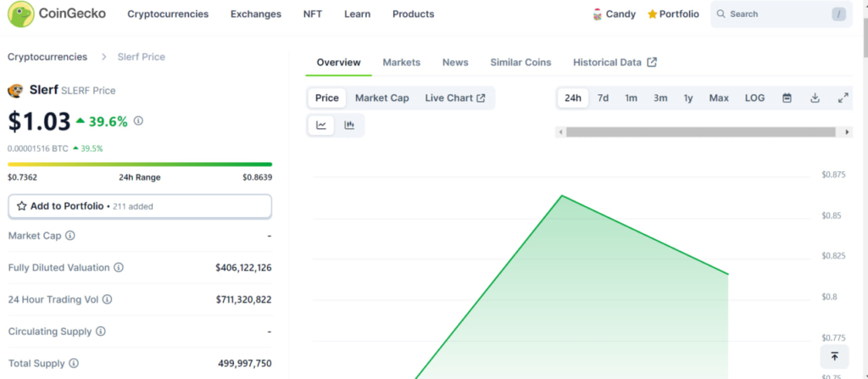868x379 pixels.
Task: Click the CoinGecko logo
Action: coord(57,14)
